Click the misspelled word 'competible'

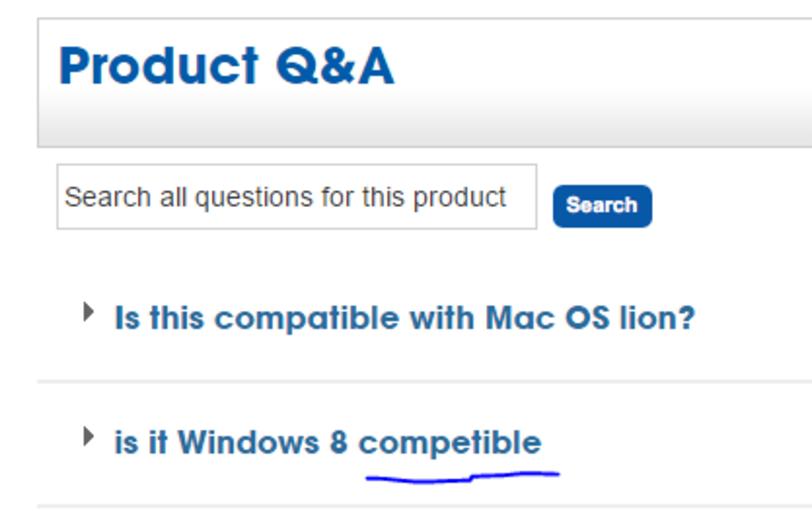point(449,442)
